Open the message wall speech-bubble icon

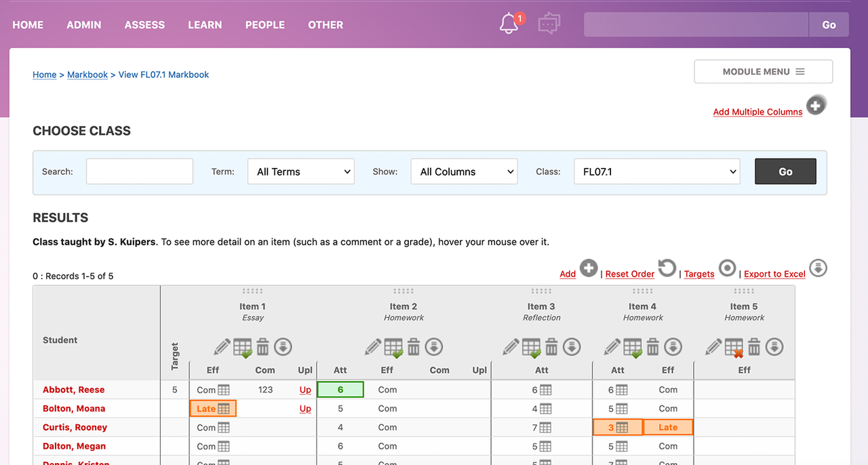tap(549, 24)
